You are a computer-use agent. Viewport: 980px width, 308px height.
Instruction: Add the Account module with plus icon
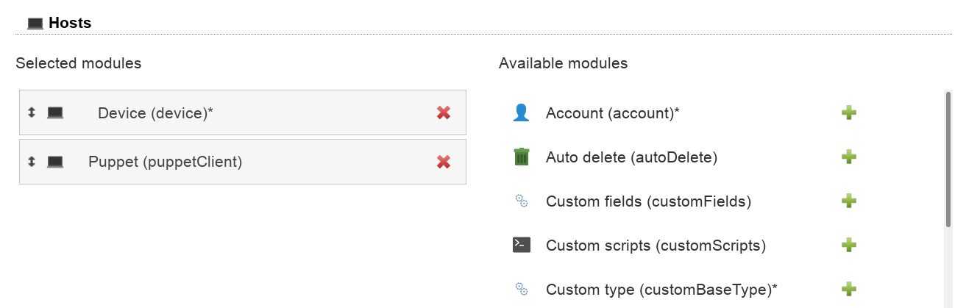click(x=848, y=112)
